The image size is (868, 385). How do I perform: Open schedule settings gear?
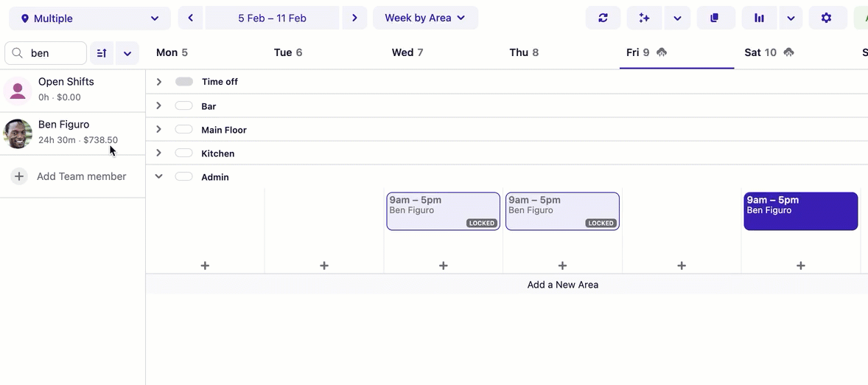(826, 18)
